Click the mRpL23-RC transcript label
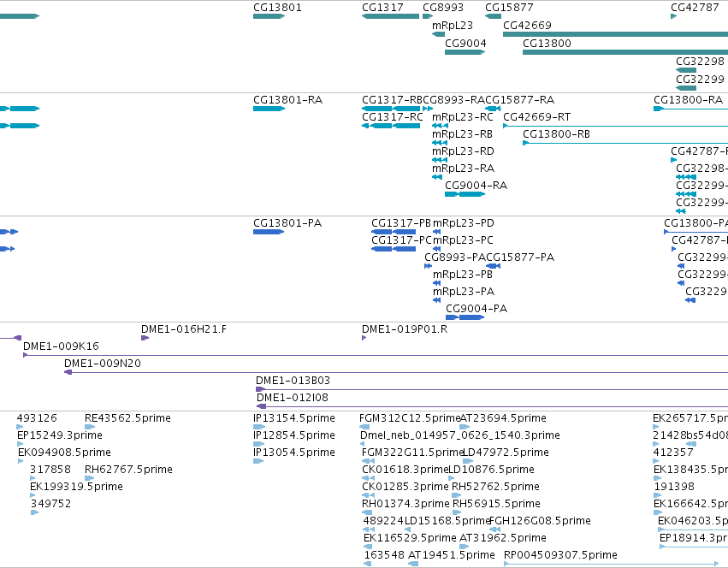 (463, 117)
